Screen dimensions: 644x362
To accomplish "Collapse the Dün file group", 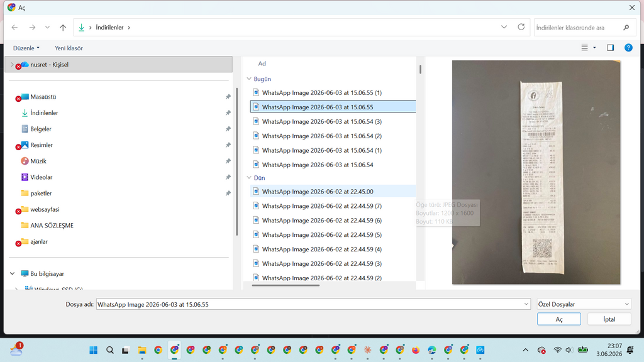I will [x=249, y=178].
